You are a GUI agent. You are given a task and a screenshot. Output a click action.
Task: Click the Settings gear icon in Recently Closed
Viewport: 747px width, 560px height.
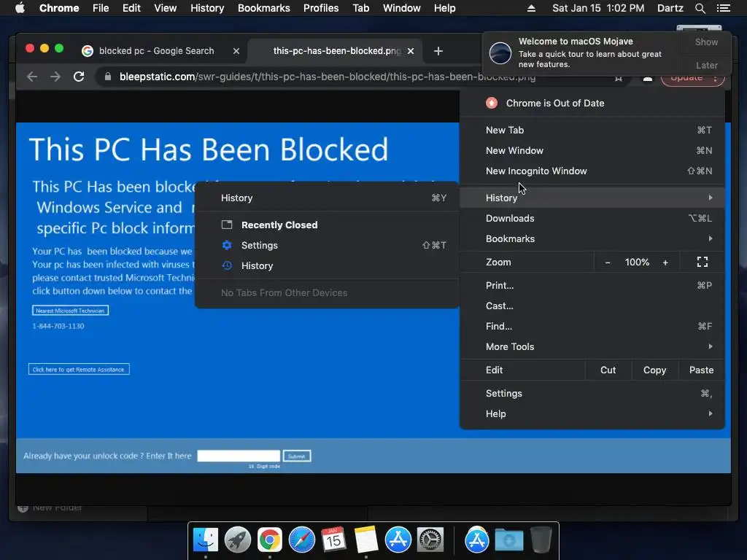click(227, 245)
